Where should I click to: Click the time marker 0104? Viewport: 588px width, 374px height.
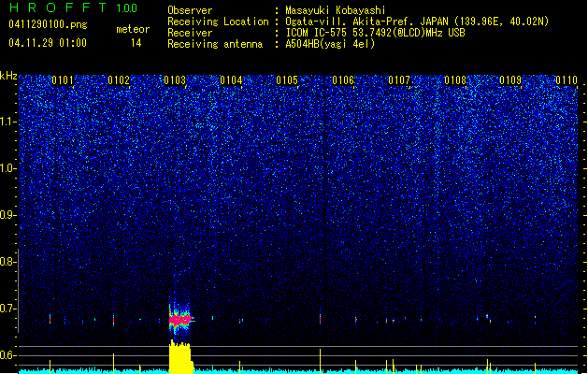click(231, 80)
